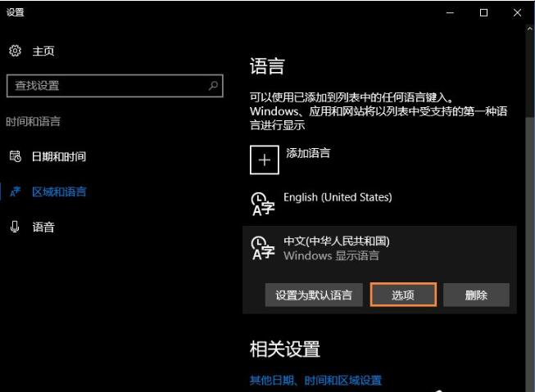Close the 设置 window
The width and height of the screenshot is (535, 392).
[517, 13]
